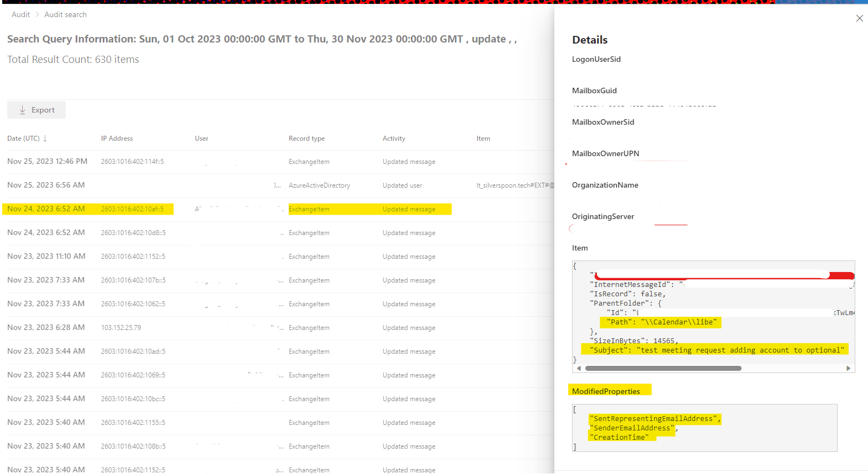This screenshot has width=868, height=474.
Task: Select the Record type column header
Action: click(306, 139)
